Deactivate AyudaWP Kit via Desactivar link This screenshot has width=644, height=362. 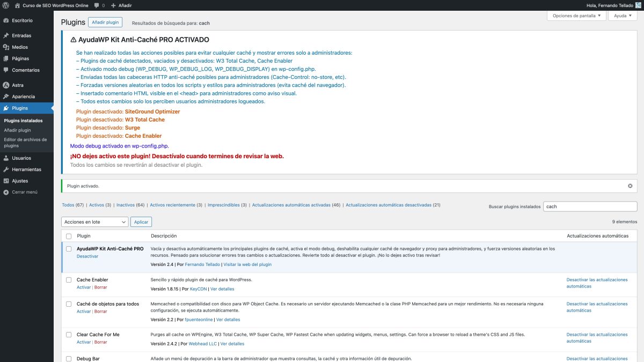click(87, 256)
